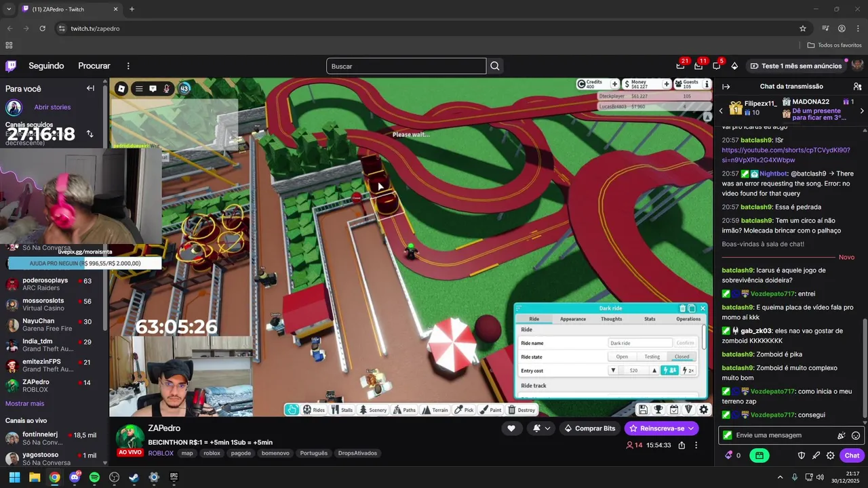Go to Procurar in Twitch nav
The width and height of the screenshot is (868, 488).
(x=94, y=66)
